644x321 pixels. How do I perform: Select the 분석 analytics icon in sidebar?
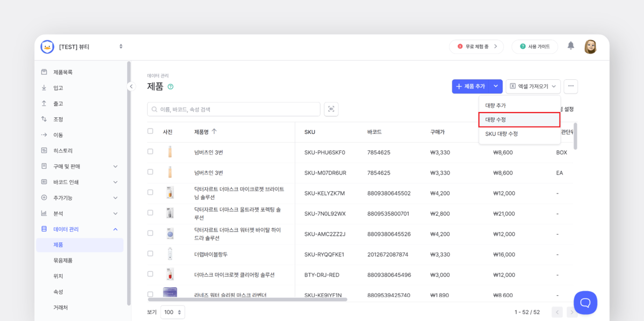45,213
